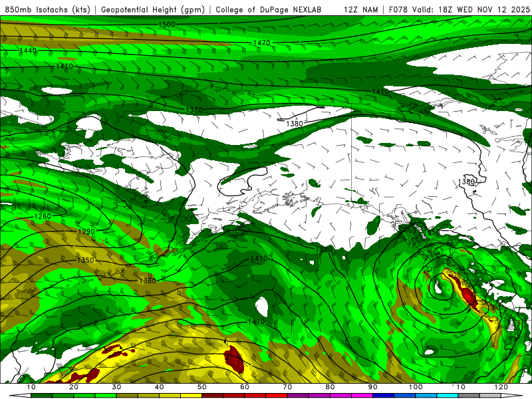Click the 80 knot label on color bar
532x399 pixels.
click(x=330, y=387)
